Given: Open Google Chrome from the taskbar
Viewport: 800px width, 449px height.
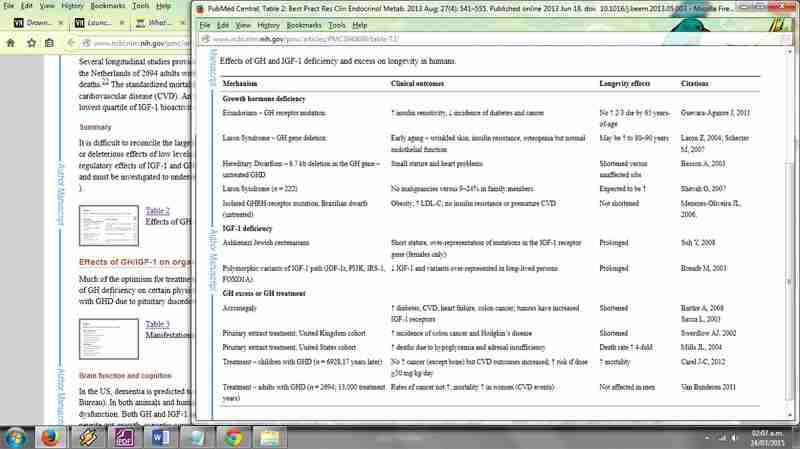Looking at the screenshot, I should [x=233, y=438].
